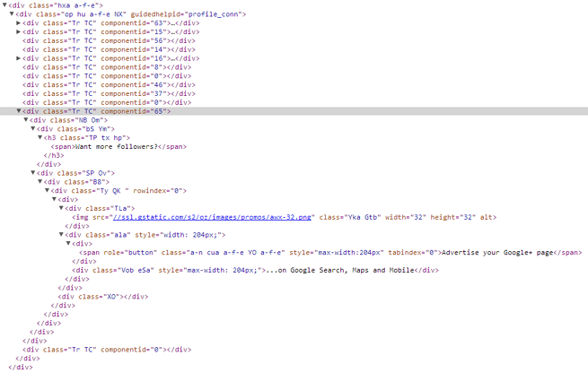The width and height of the screenshot is (588, 373).
Task: Click the closing </h3> tag line
Action: [54, 155]
